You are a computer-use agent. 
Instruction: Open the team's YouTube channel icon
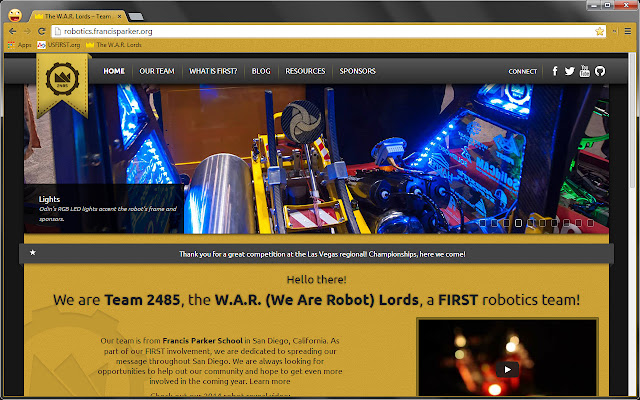[x=584, y=71]
